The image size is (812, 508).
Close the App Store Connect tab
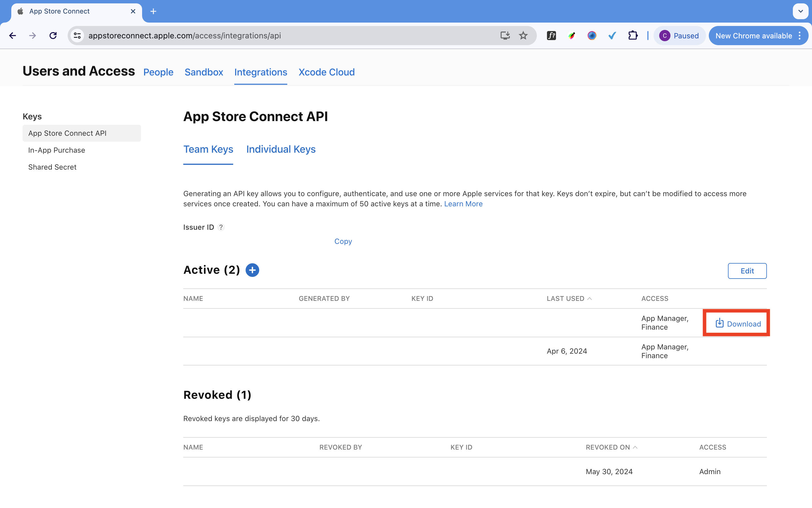click(133, 11)
